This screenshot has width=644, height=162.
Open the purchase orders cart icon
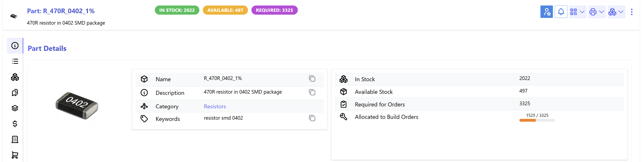[x=15, y=155]
